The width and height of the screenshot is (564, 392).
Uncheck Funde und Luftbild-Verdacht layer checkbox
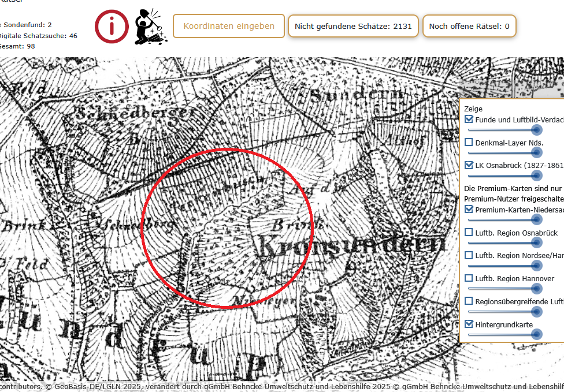[x=469, y=120]
